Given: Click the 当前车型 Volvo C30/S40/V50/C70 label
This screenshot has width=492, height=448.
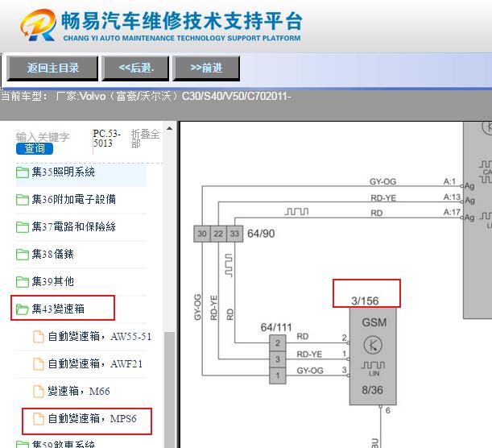Looking at the screenshot, I should point(146,96).
